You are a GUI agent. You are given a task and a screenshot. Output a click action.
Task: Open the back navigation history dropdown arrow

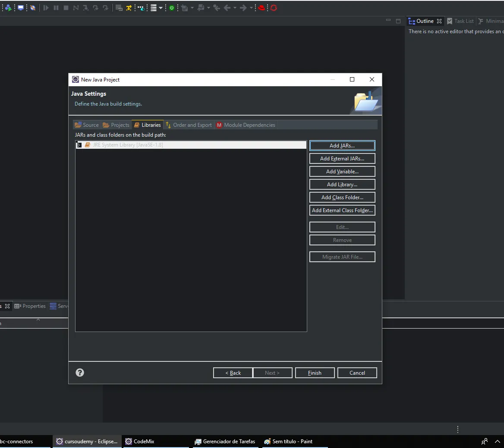235,8
